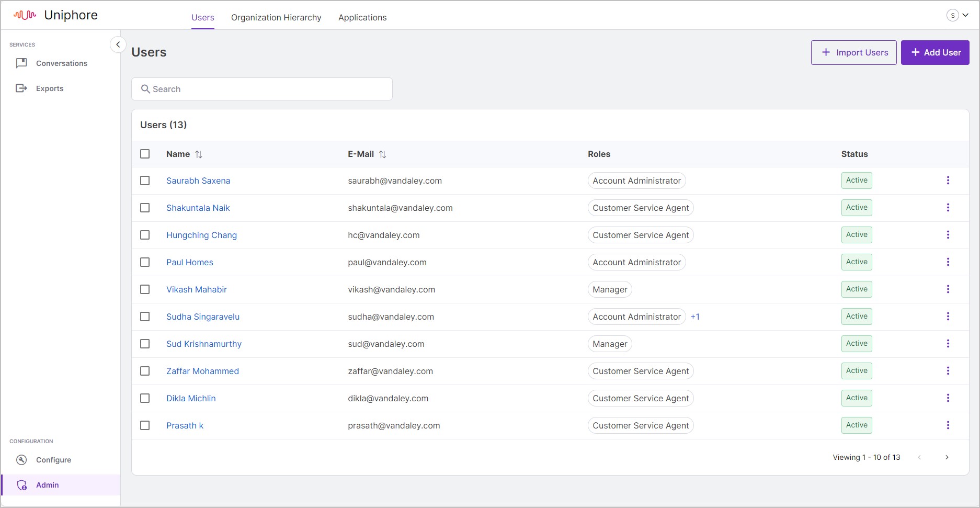Open actions menu for Hungching Chang

(948, 235)
